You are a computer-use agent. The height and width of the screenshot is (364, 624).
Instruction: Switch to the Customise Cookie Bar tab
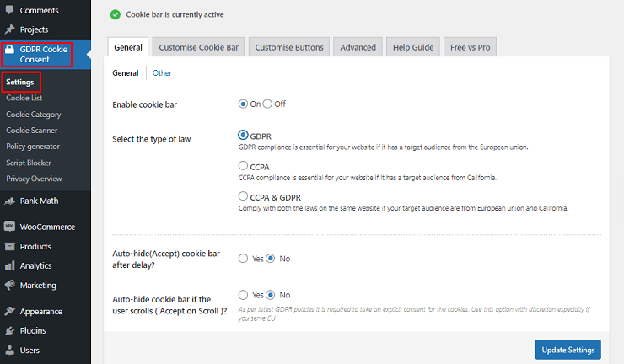tap(199, 47)
